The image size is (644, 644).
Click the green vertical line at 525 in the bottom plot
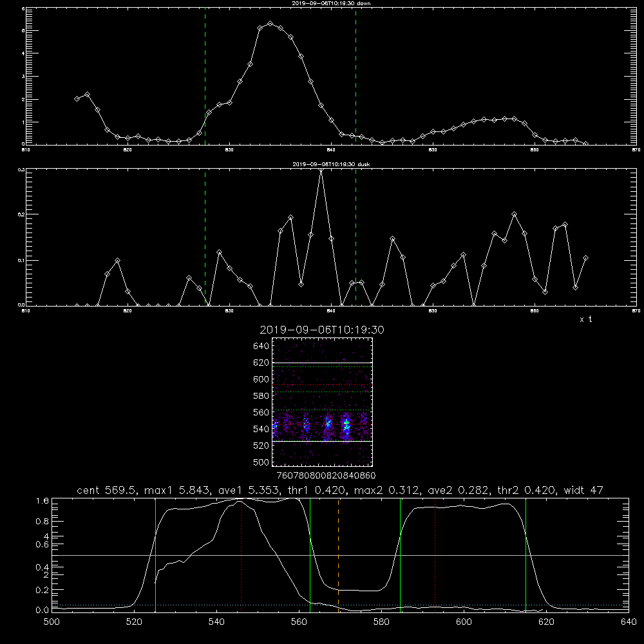[x=155, y=554]
